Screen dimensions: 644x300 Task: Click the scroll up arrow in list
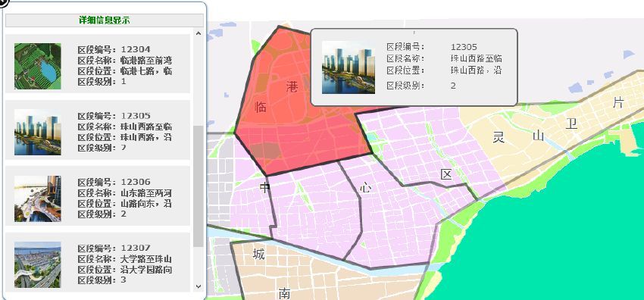pos(199,33)
